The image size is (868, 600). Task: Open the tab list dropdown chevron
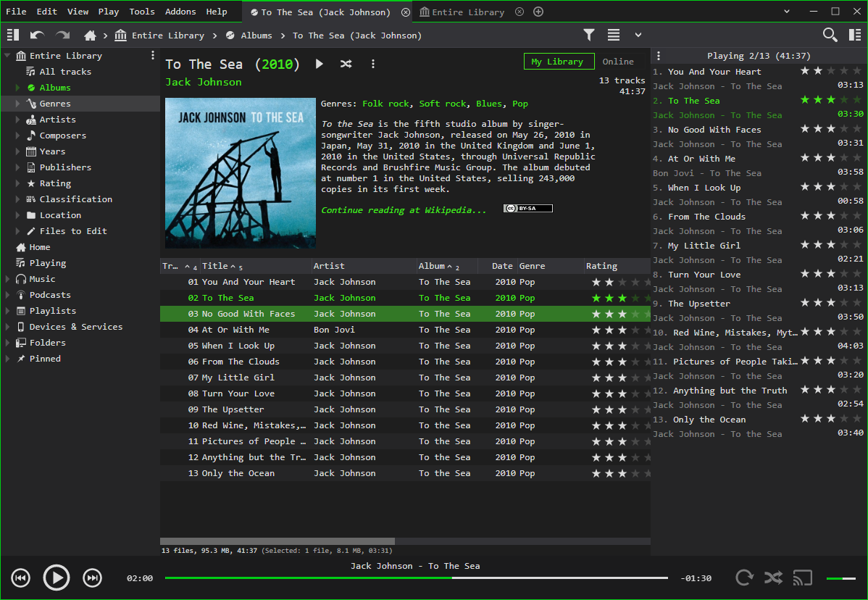pos(787,11)
